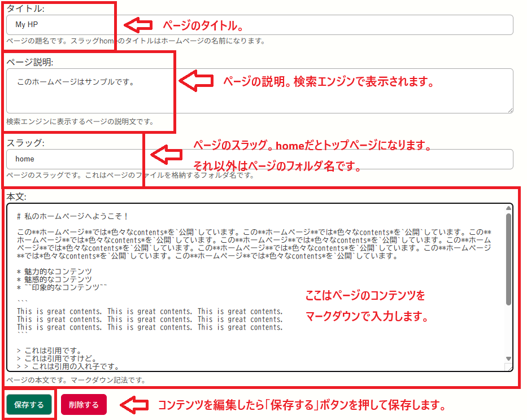Click the 保存する save button
Viewport: 527px width, 420px height.
pos(29,405)
